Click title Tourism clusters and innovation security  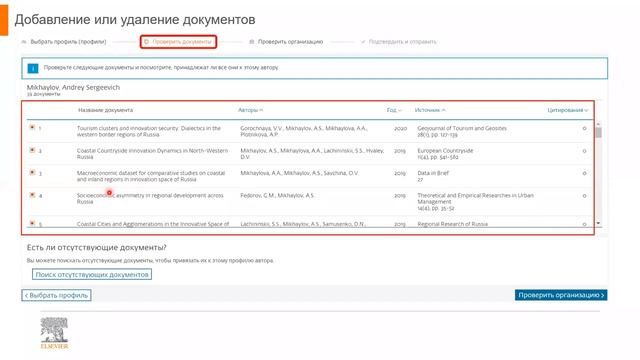[x=149, y=131]
